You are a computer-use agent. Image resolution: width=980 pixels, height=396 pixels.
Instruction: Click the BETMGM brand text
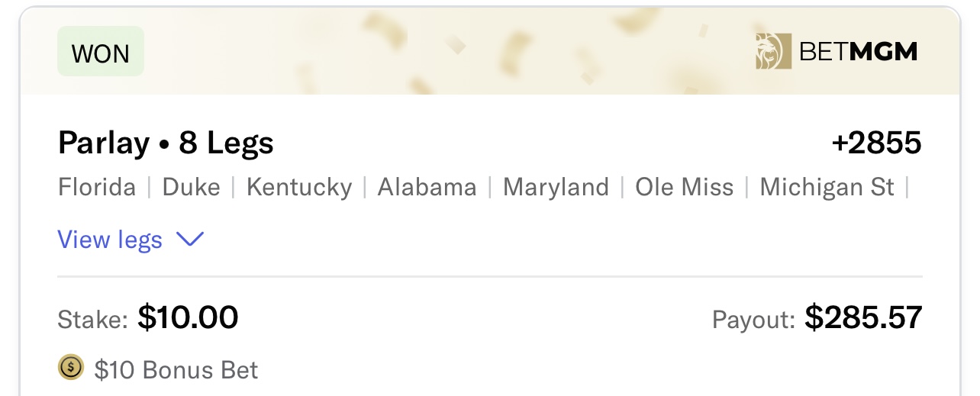click(x=858, y=52)
